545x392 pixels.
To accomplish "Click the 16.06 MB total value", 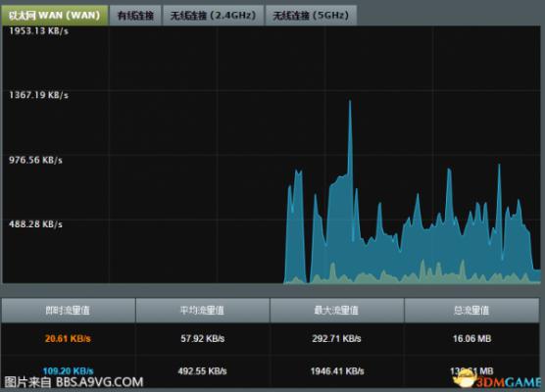I will [x=471, y=338].
